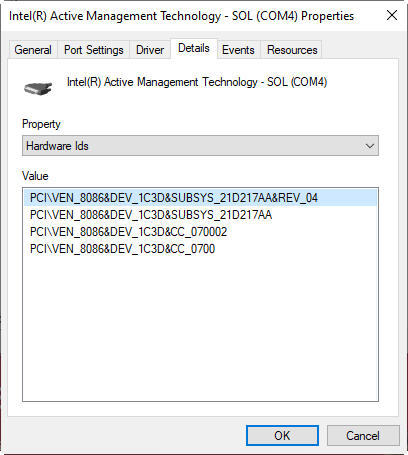Close the Properties window
408x455 pixels.
point(392,15)
